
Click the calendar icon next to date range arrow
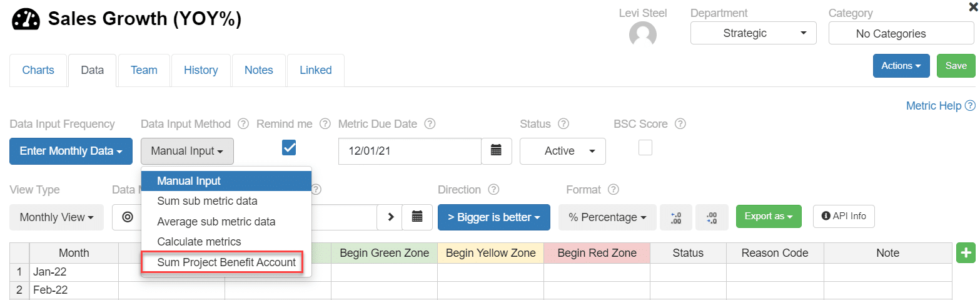pyautogui.click(x=417, y=217)
